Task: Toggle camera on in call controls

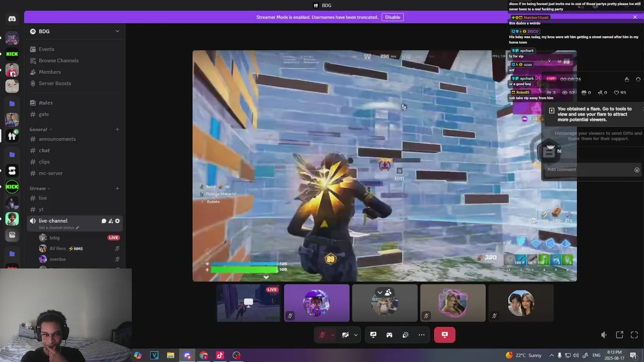Action: coord(346,335)
